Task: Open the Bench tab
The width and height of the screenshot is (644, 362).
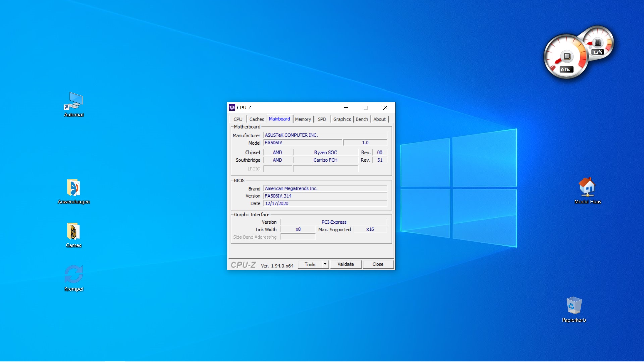Action: 362,119
